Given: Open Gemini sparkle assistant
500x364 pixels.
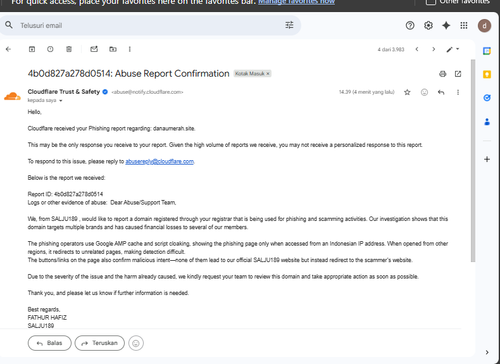Looking at the screenshot, I should 446,25.
